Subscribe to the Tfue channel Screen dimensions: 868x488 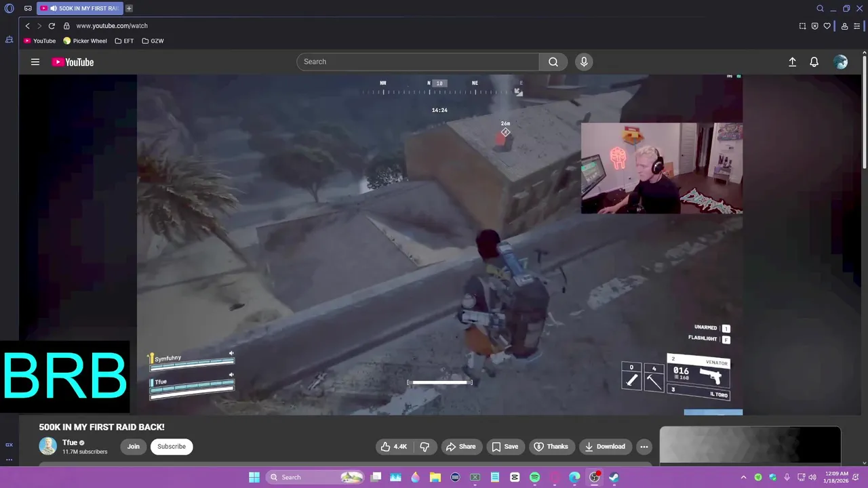coord(172,447)
